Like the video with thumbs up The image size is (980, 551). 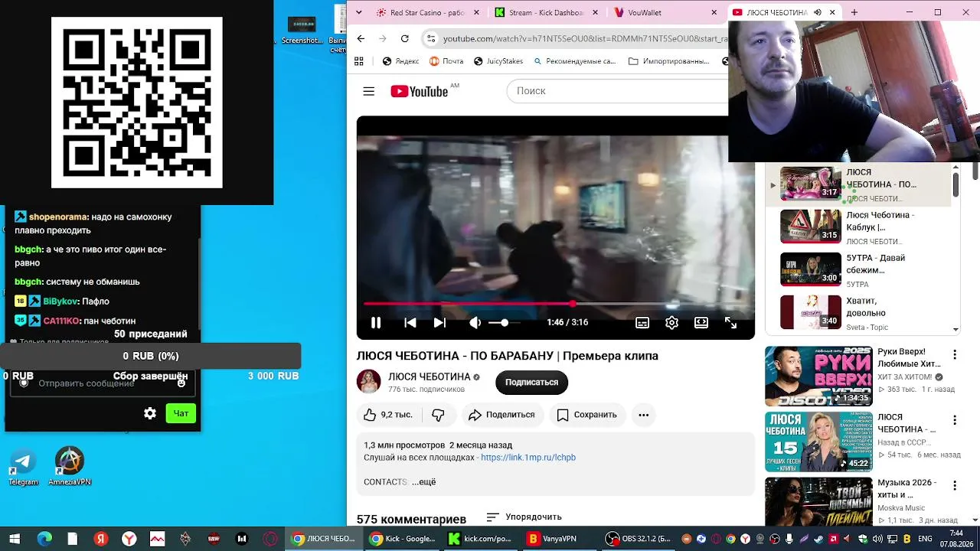point(388,415)
